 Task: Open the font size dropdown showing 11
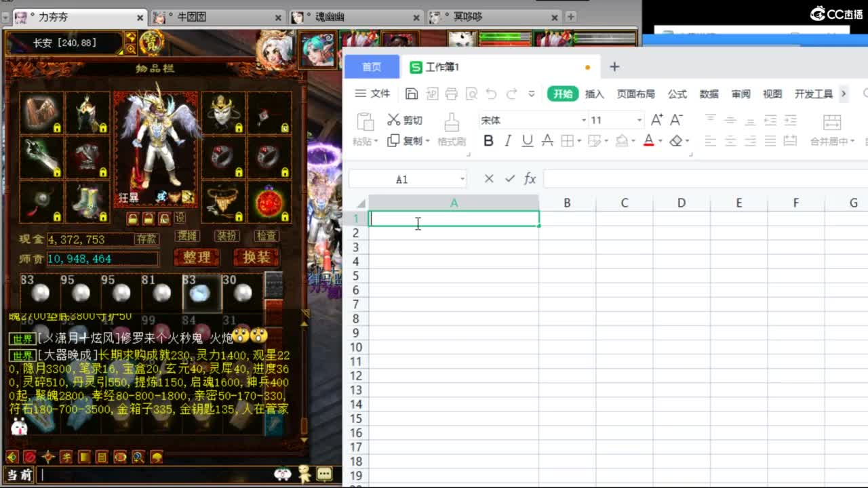(x=639, y=121)
